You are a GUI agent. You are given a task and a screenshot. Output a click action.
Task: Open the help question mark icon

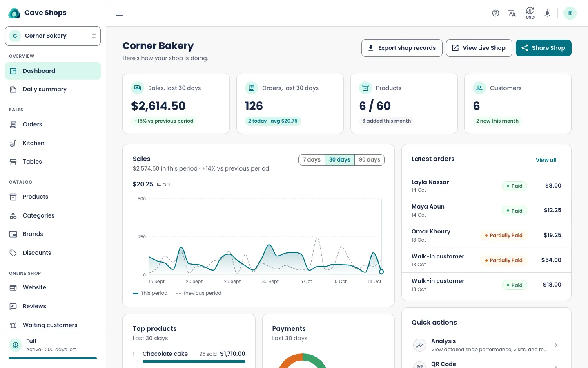pos(496,13)
